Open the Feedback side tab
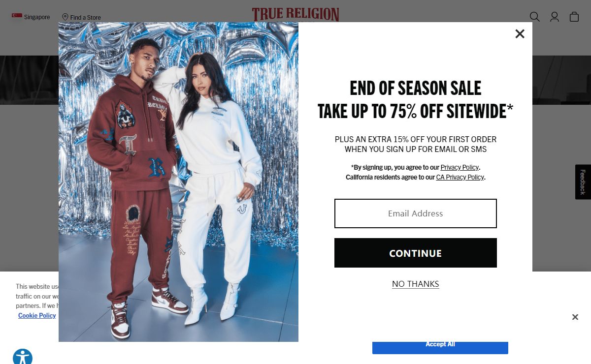Image resolution: width=591 pixels, height=364 pixels. point(583,182)
